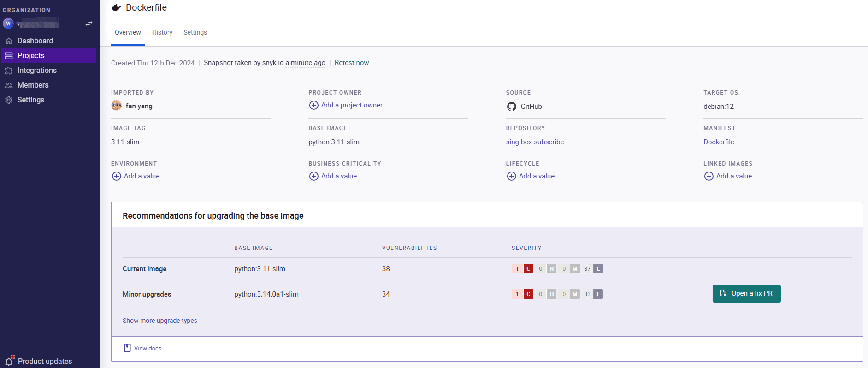Show more upgrade types
Viewport: 868px width, 368px height.
coord(159,321)
